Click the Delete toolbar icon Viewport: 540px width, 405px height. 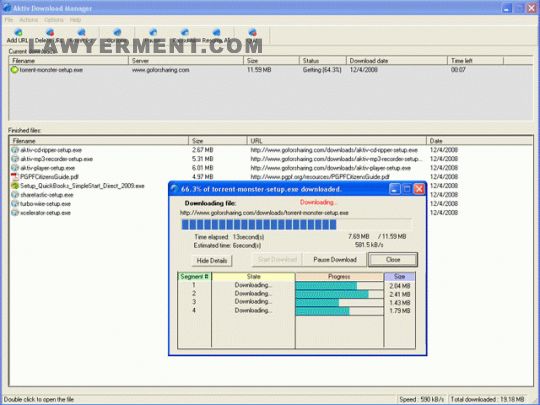tap(50, 32)
